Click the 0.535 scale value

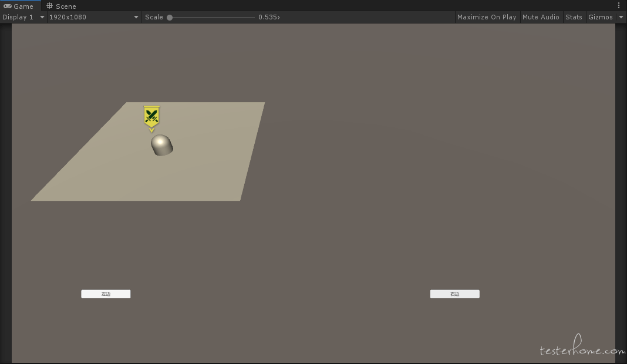point(269,17)
